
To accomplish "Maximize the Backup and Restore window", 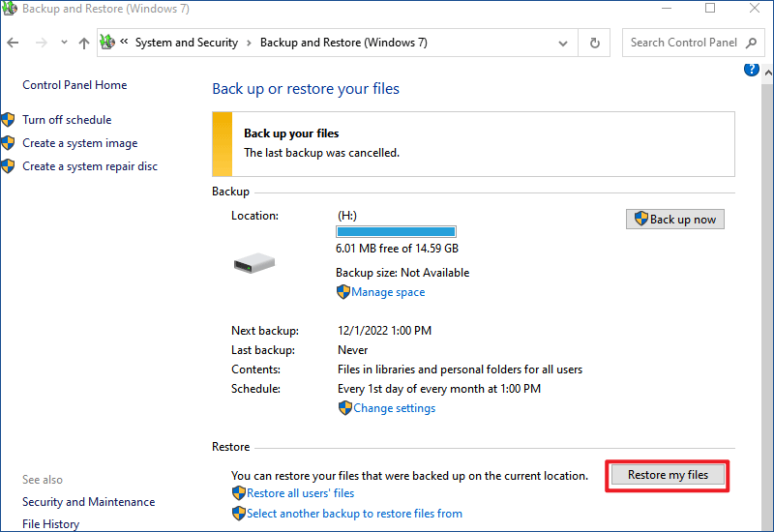I will click(x=710, y=9).
